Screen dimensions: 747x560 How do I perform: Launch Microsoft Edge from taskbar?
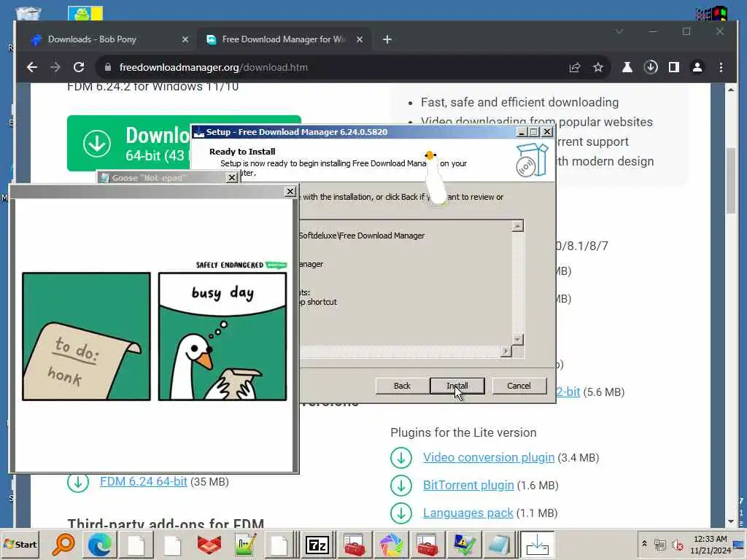[99, 544]
